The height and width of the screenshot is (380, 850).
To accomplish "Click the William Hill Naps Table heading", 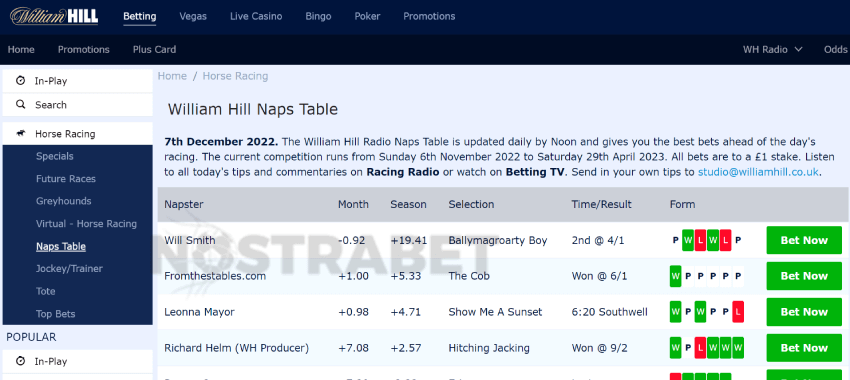I will [253, 110].
